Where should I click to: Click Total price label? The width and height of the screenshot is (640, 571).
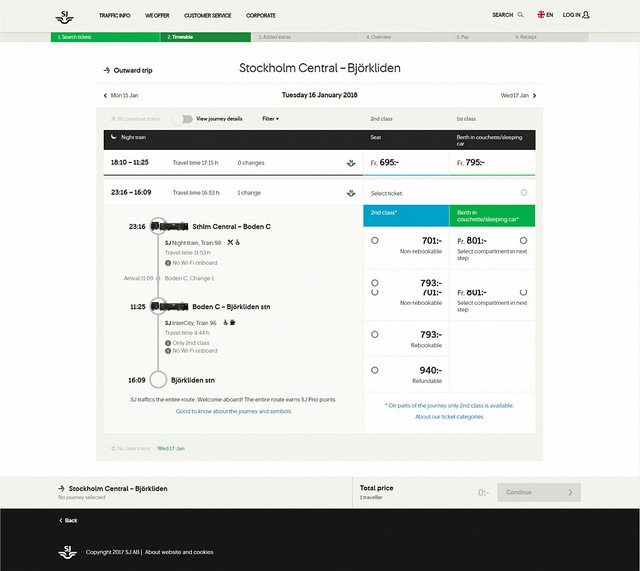tap(376, 488)
